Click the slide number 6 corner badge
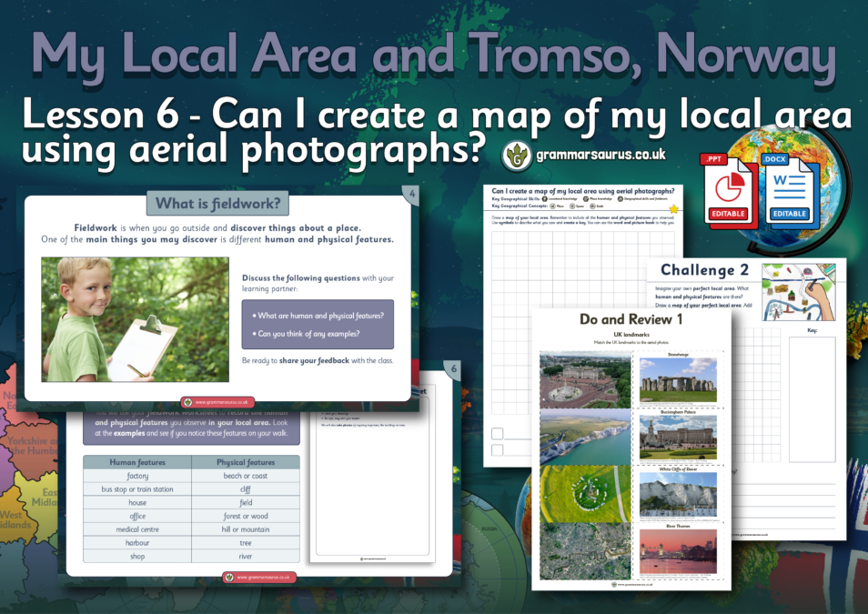This screenshot has height=614, width=868. point(451,368)
